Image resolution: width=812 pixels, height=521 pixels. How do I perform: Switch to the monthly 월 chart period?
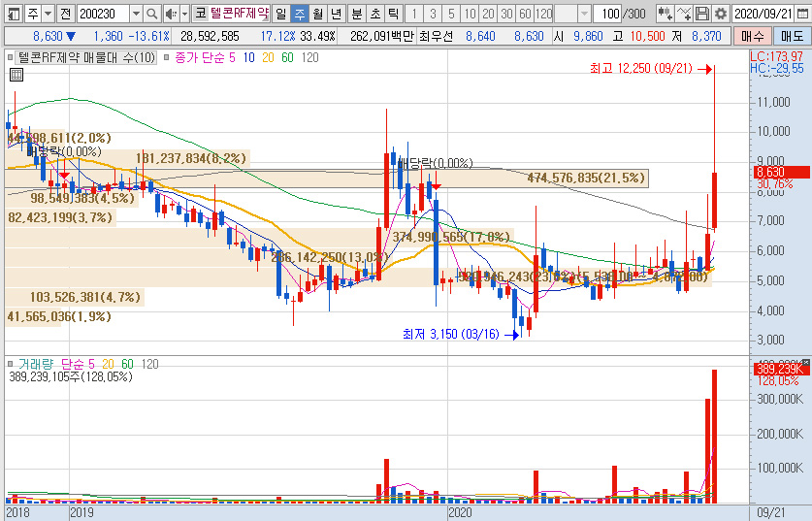point(318,14)
